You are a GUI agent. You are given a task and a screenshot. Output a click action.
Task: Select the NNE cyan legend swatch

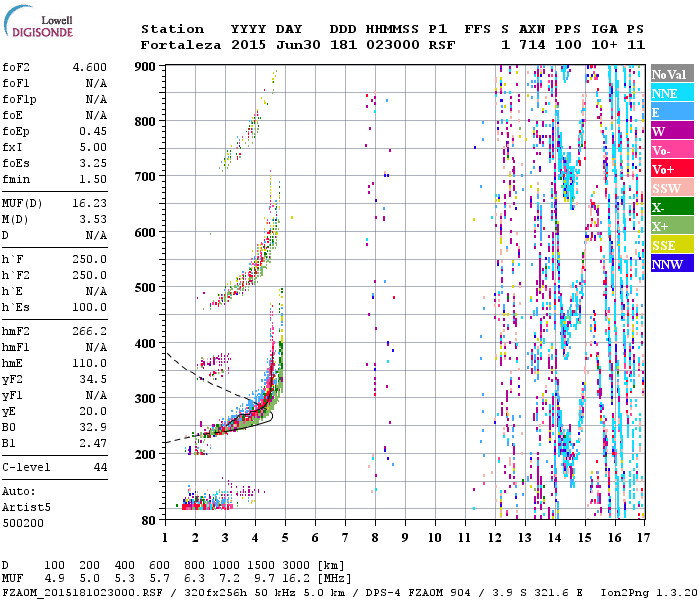(672, 93)
